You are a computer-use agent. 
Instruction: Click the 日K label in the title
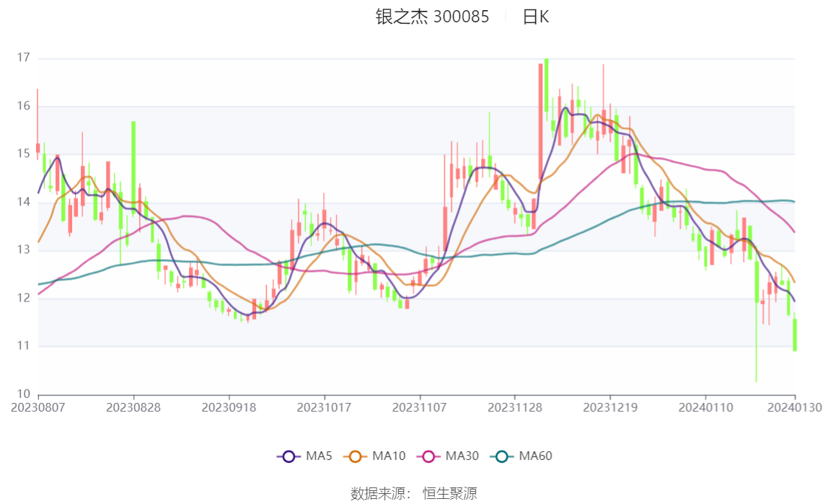536,17
